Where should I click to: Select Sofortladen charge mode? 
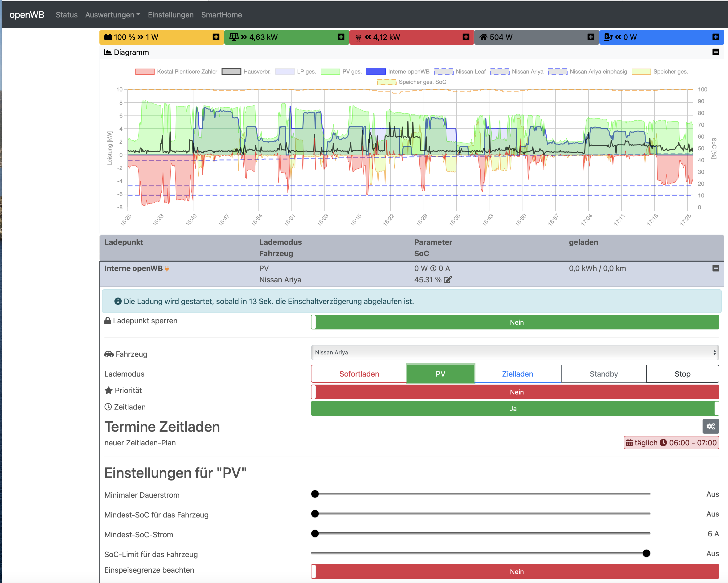point(359,374)
